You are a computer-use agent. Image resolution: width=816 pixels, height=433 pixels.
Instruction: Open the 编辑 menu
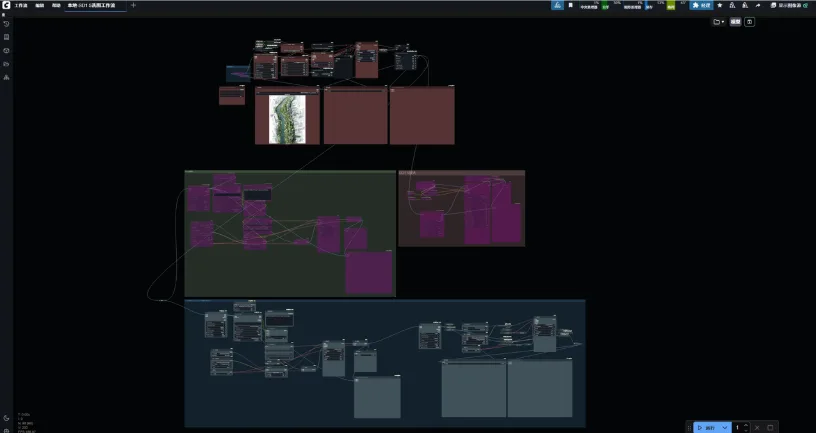[x=40, y=6]
